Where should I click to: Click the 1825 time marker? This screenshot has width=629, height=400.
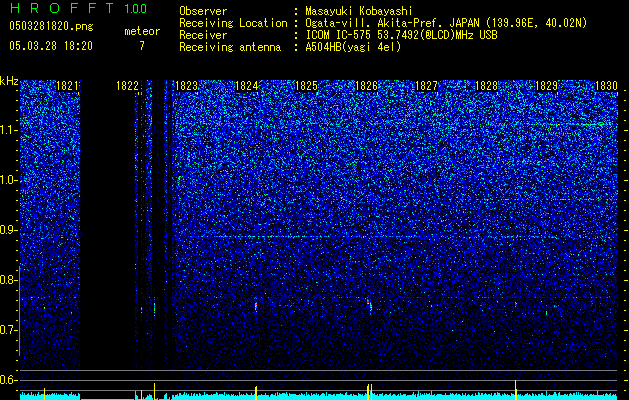(306, 86)
